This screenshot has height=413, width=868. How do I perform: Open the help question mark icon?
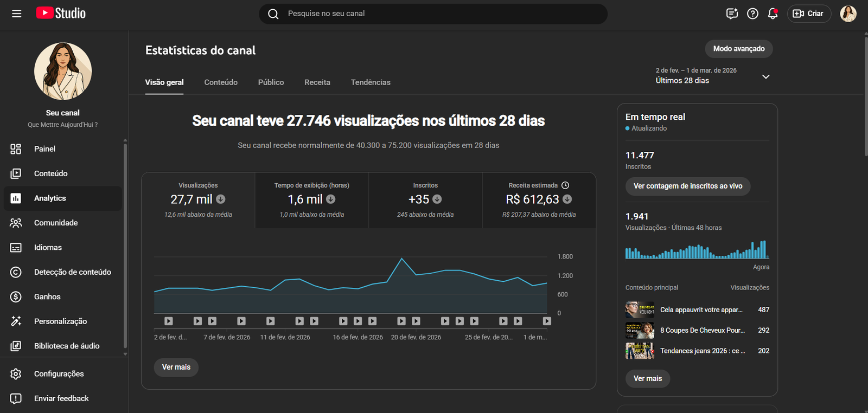point(752,14)
